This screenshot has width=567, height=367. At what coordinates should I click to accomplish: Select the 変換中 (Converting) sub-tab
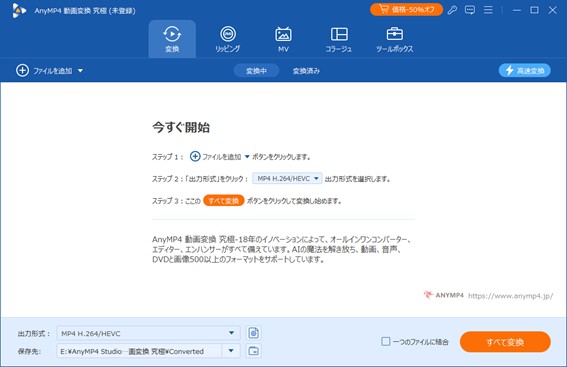tap(256, 71)
